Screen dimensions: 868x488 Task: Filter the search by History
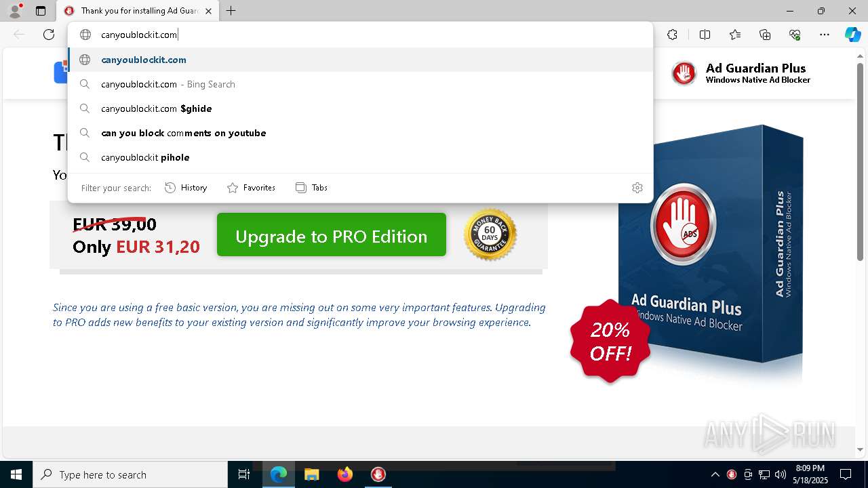coord(186,188)
